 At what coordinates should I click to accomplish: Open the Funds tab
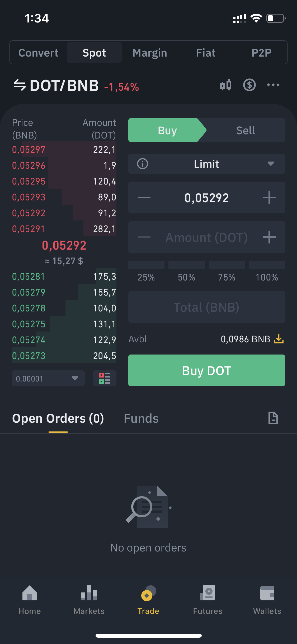(x=141, y=418)
